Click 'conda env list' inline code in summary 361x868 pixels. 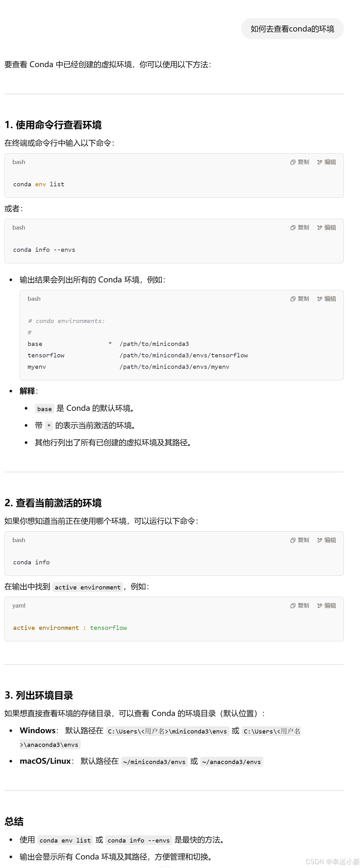point(65,840)
